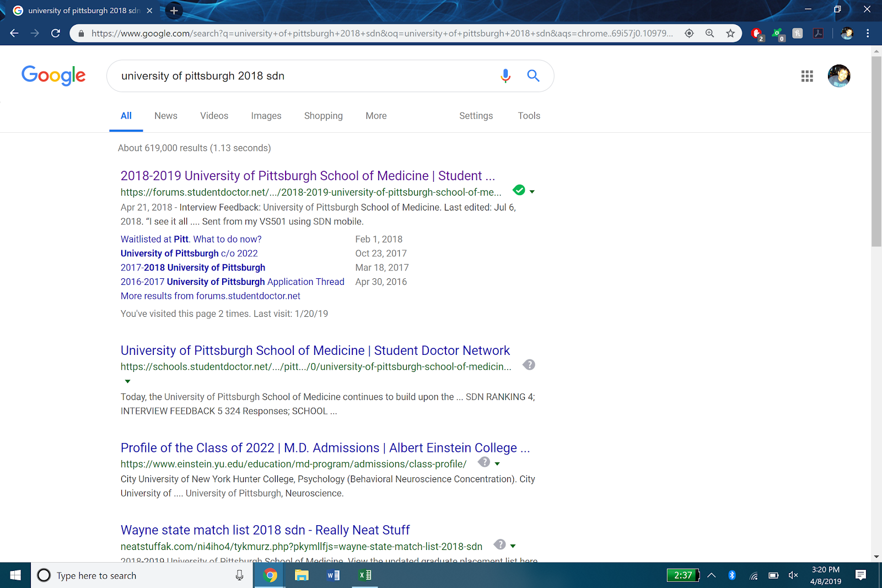Open '2018-2019 University of Pittsburgh School of Medicine' result

(308, 176)
